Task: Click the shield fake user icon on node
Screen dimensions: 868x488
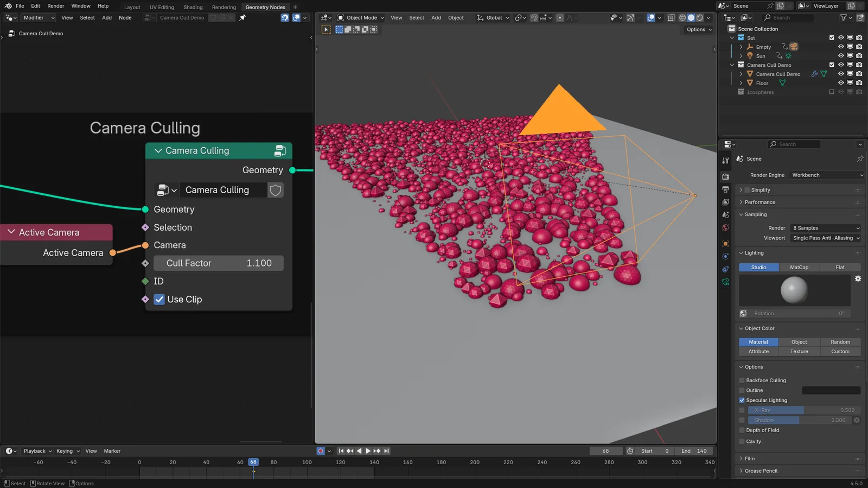Action: coord(276,190)
